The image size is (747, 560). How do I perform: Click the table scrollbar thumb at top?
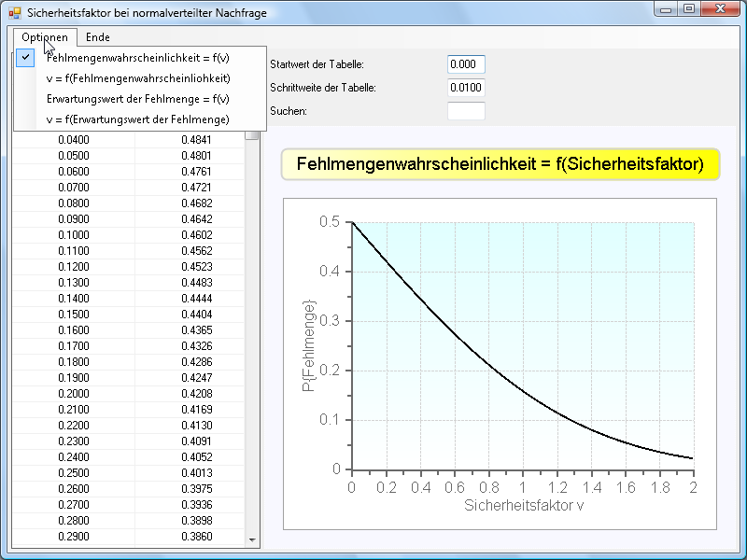coord(251,134)
